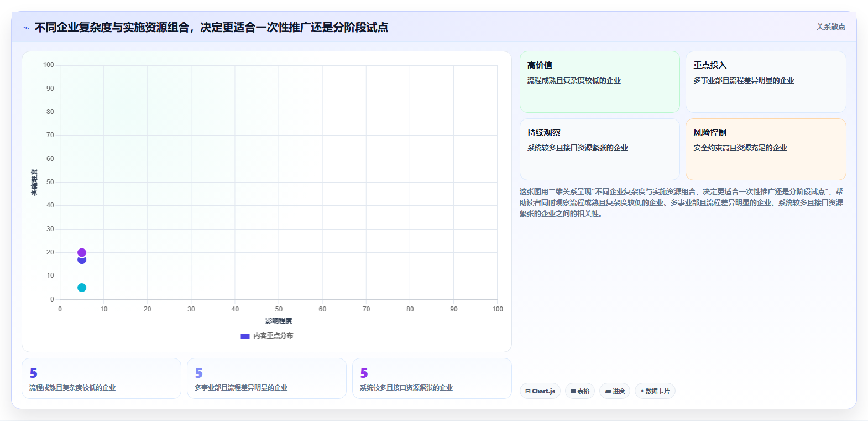
Task: Select the blue scatter point near 17
Action: [82, 261]
